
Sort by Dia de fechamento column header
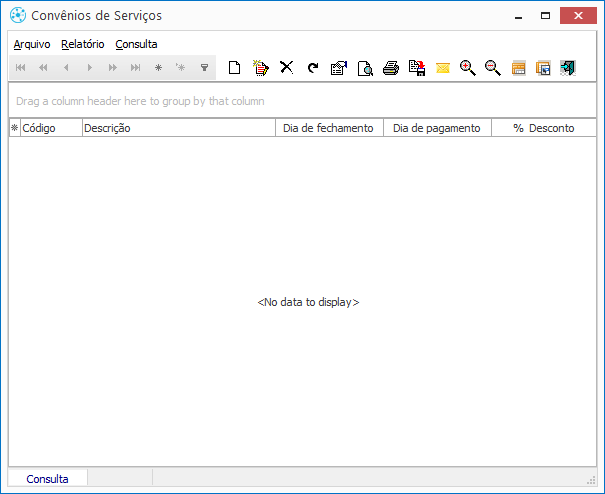330,128
